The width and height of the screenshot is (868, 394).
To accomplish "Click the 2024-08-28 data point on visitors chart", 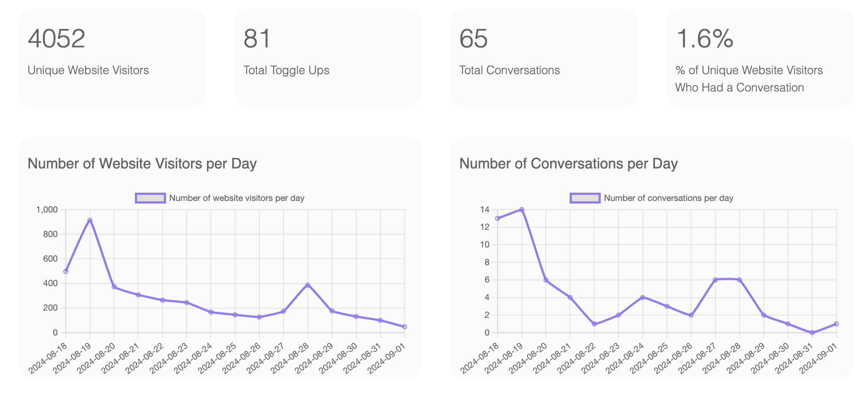I will pyautogui.click(x=308, y=285).
